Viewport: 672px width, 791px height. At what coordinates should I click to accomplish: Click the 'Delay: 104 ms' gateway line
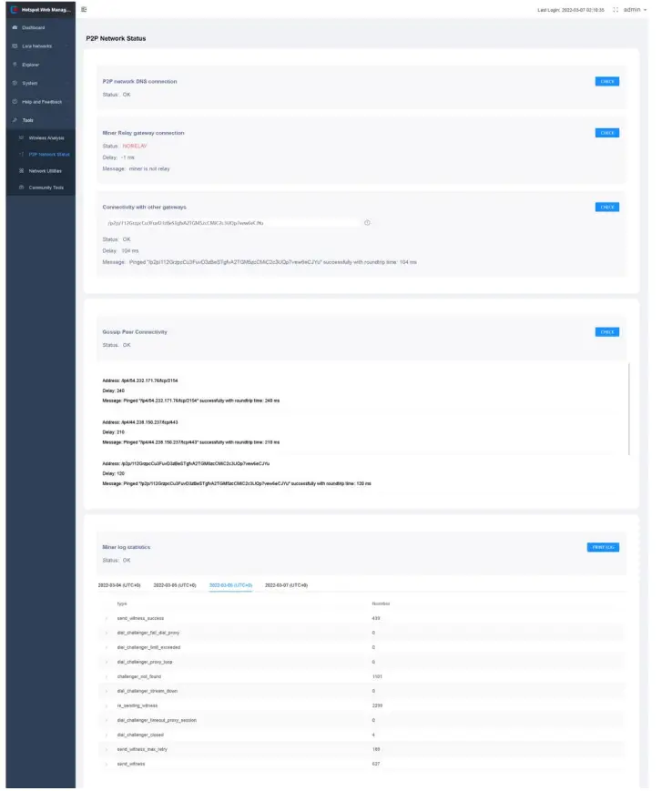coord(120,250)
